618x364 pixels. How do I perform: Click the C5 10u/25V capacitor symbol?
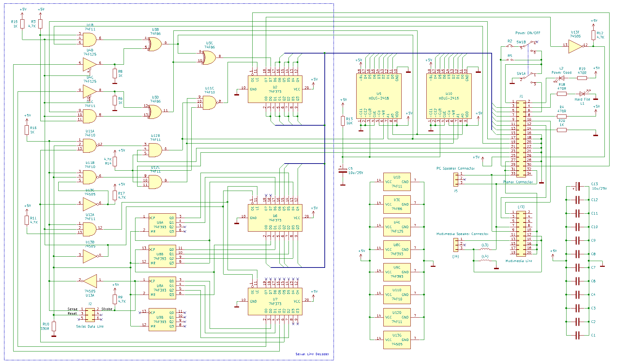[x=343, y=170]
